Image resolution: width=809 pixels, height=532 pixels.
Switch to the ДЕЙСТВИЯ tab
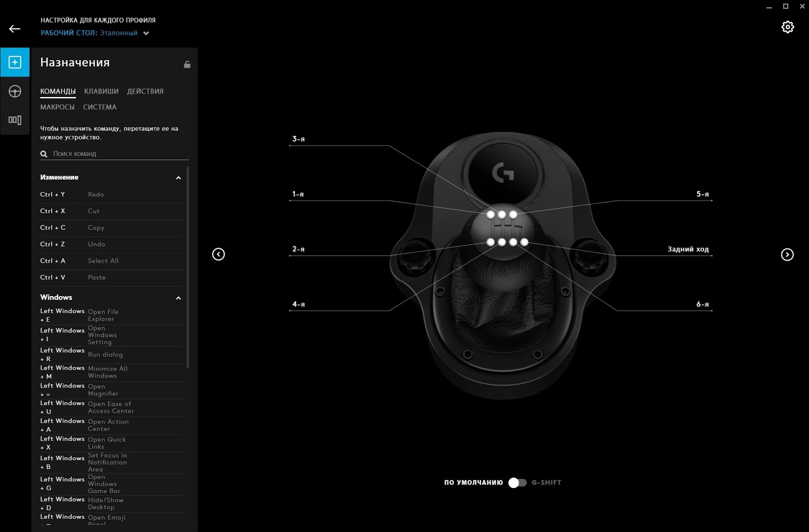click(x=146, y=91)
